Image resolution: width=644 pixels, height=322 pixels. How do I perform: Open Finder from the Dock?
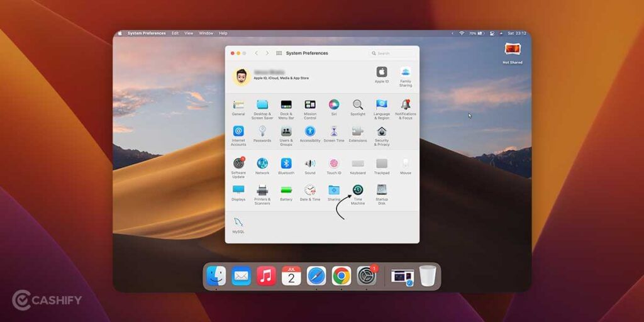[216, 275]
